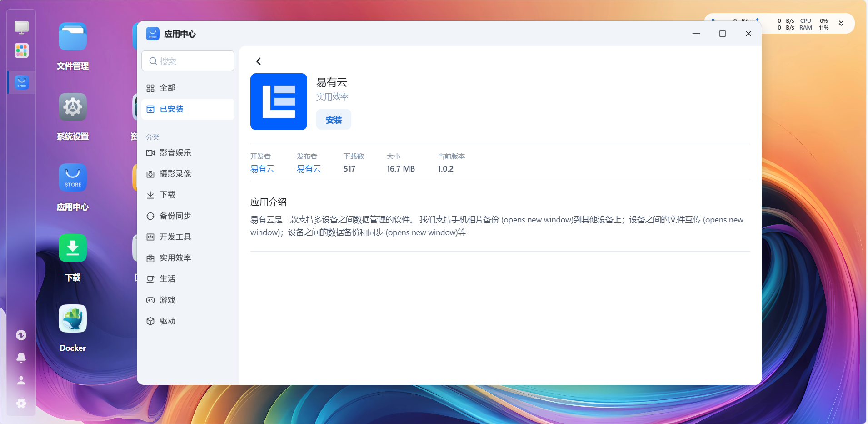Viewport: 868px width, 424px height.
Task: Browse the 下载 category in sidebar
Action: (188, 195)
